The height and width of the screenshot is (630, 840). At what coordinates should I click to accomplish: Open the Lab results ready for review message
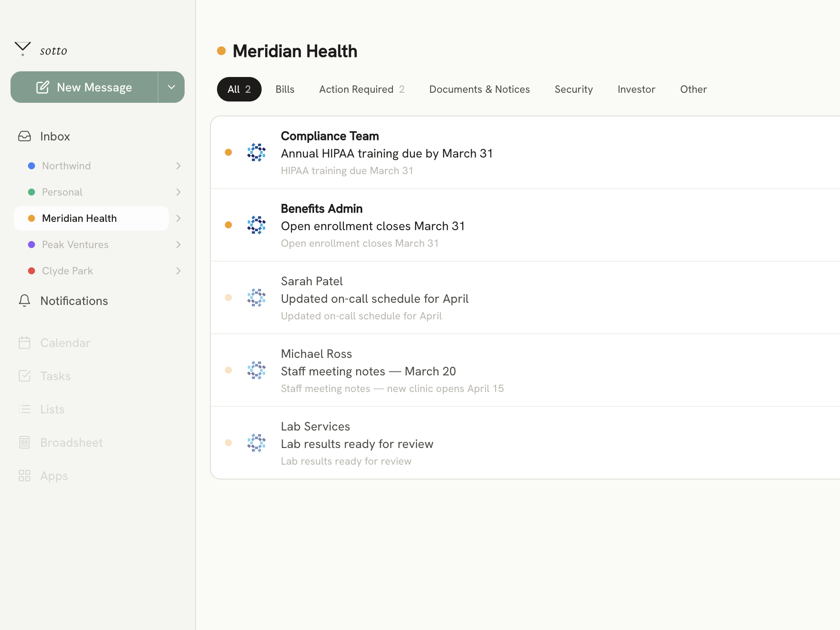pyautogui.click(x=357, y=443)
